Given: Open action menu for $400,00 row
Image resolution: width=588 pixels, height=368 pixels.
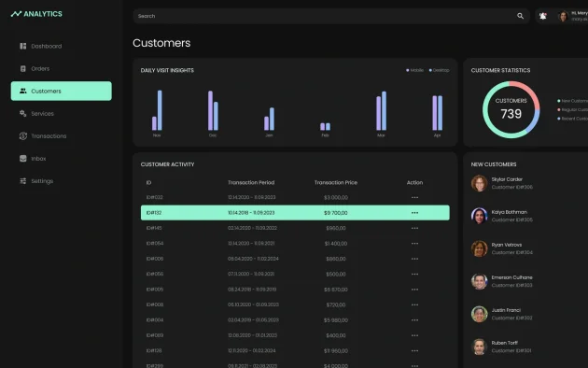Looking at the screenshot, I should [x=414, y=335].
